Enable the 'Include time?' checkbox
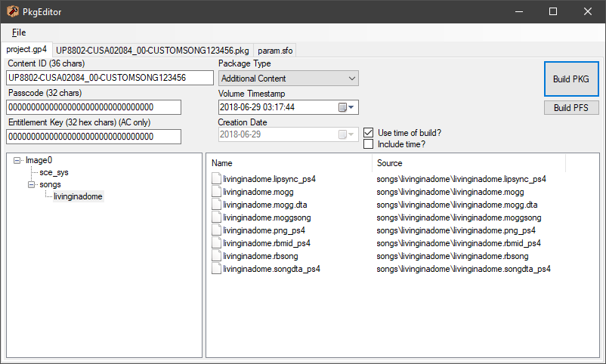The image size is (606, 364). pos(368,144)
